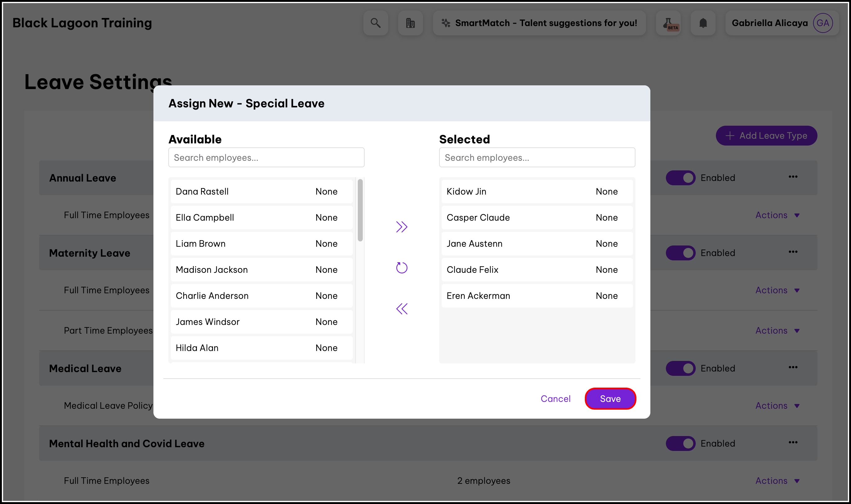851x504 pixels.
Task: Click the Available list scrollbar thumb
Action: [360, 210]
